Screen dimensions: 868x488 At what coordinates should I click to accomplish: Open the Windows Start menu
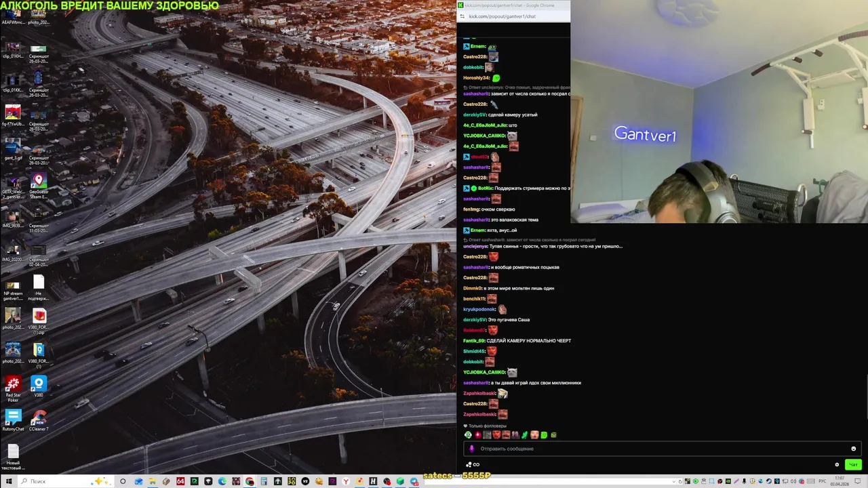[8, 481]
